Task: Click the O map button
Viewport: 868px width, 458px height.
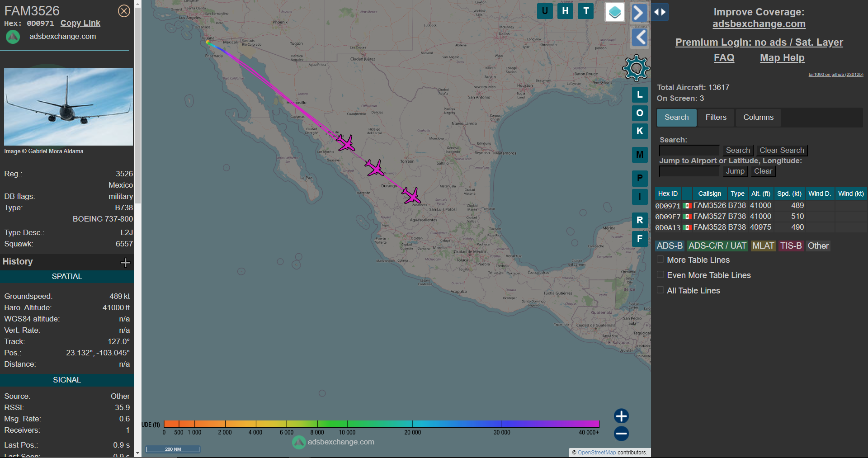Action: pos(640,113)
